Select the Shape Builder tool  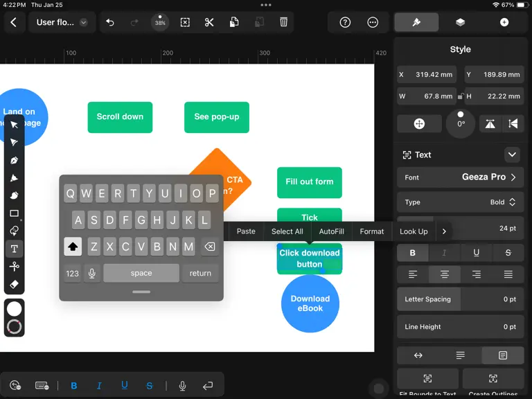tap(15, 231)
